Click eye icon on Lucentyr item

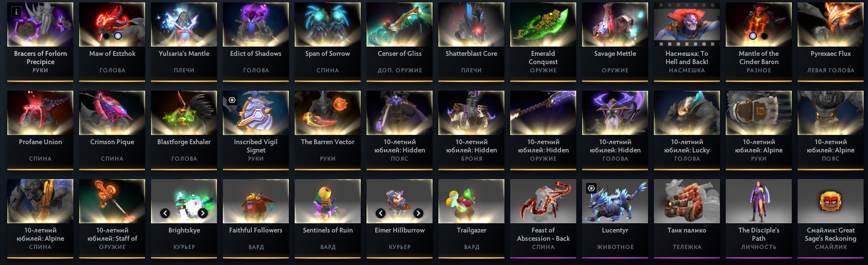[x=591, y=188]
